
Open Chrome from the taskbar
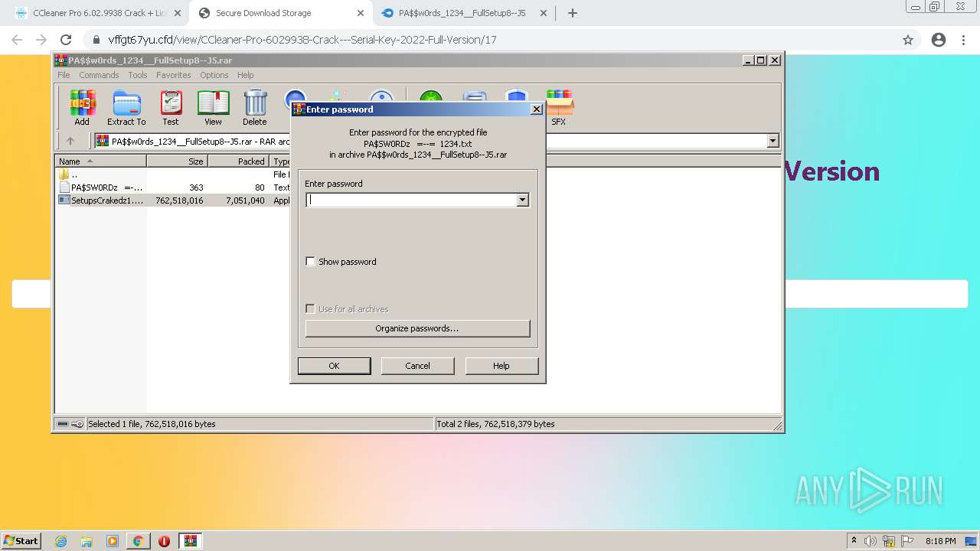[x=138, y=541]
